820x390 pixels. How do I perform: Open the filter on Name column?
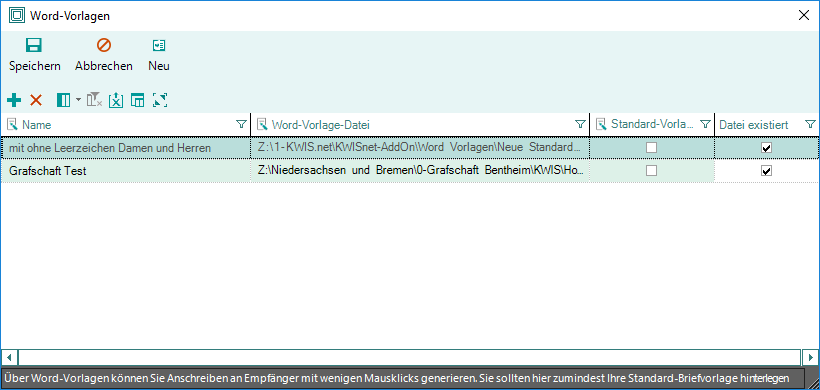241,124
